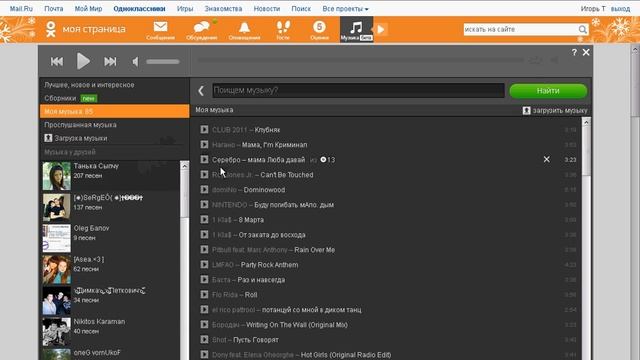Go back with the left chevron arrow
640x360 pixels.
click(x=201, y=91)
